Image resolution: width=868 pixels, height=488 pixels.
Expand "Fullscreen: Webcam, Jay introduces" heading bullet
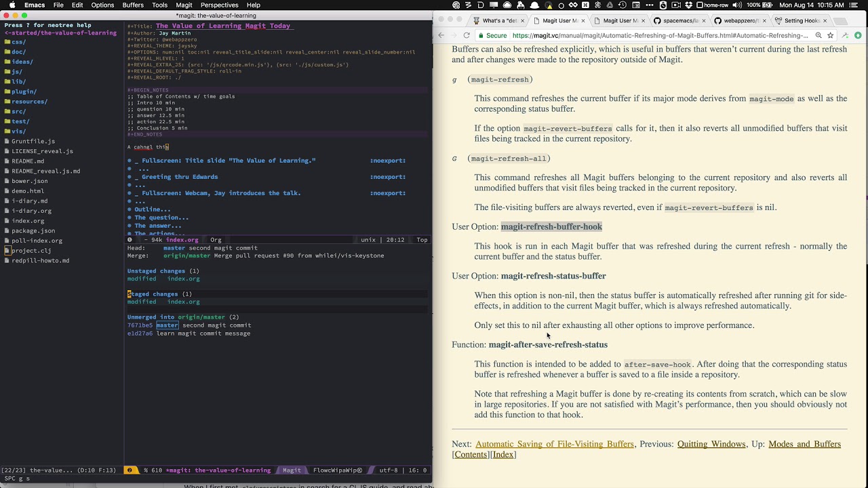[130, 193]
